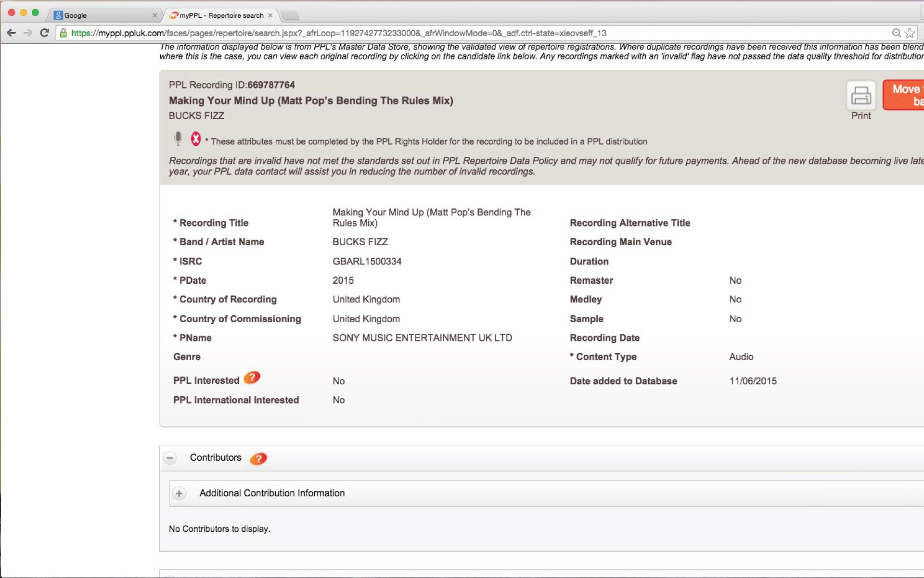
Task: Click the myPPL tab favicon
Action: pyautogui.click(x=174, y=15)
